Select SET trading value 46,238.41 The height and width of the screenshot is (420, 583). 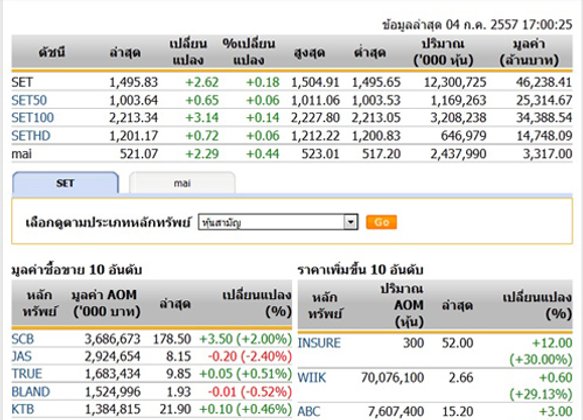(544, 82)
